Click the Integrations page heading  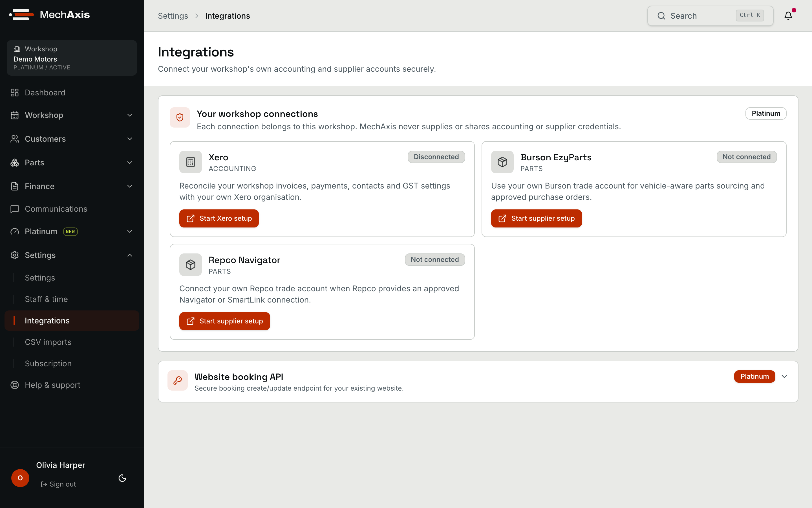pos(196,52)
